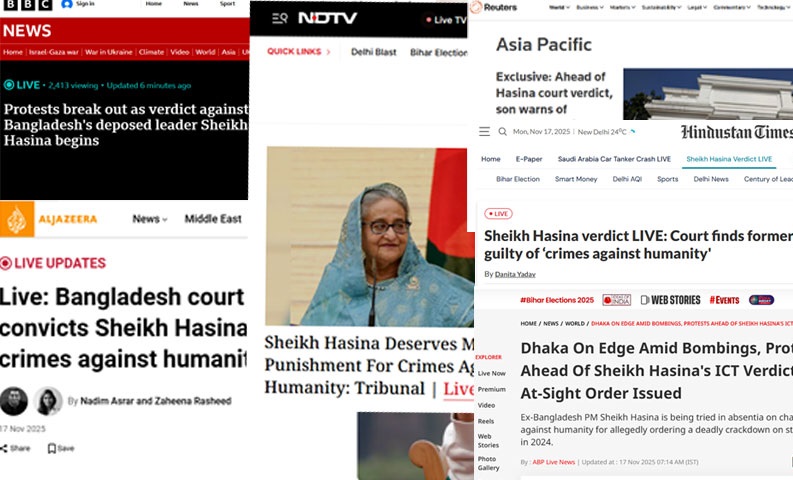Open the NDTV hamburger search menu icon

click(x=280, y=18)
